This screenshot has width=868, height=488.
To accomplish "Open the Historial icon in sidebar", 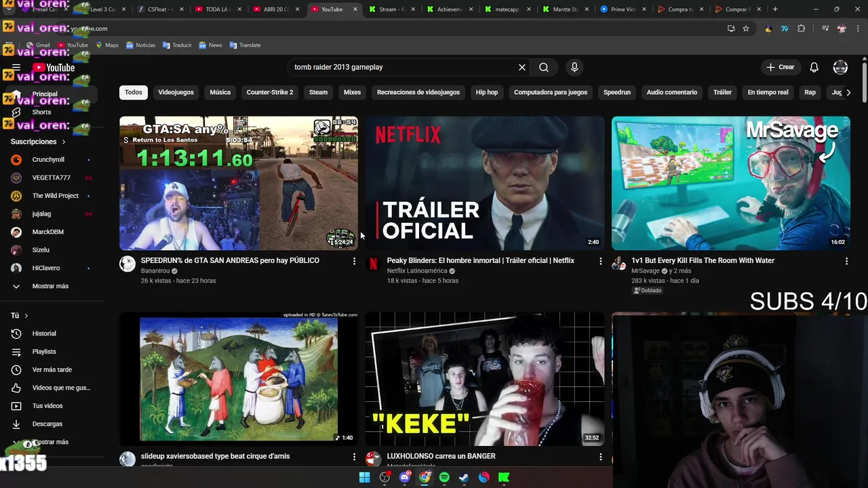I will [16, 333].
